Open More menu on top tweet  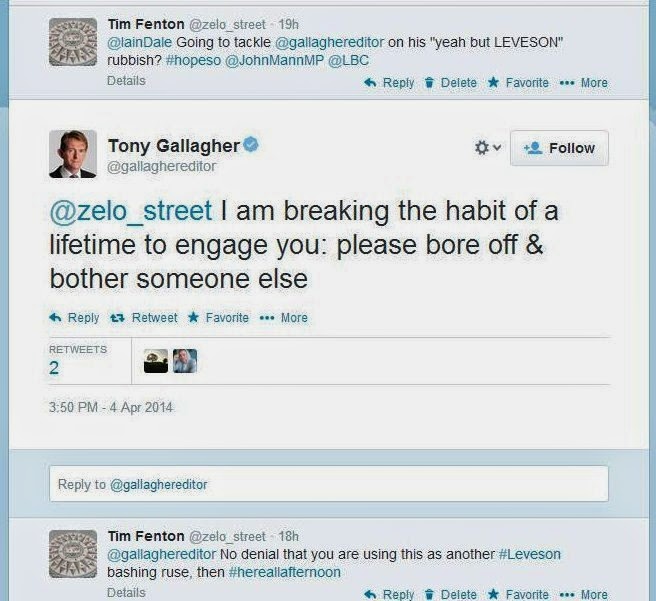tap(585, 83)
